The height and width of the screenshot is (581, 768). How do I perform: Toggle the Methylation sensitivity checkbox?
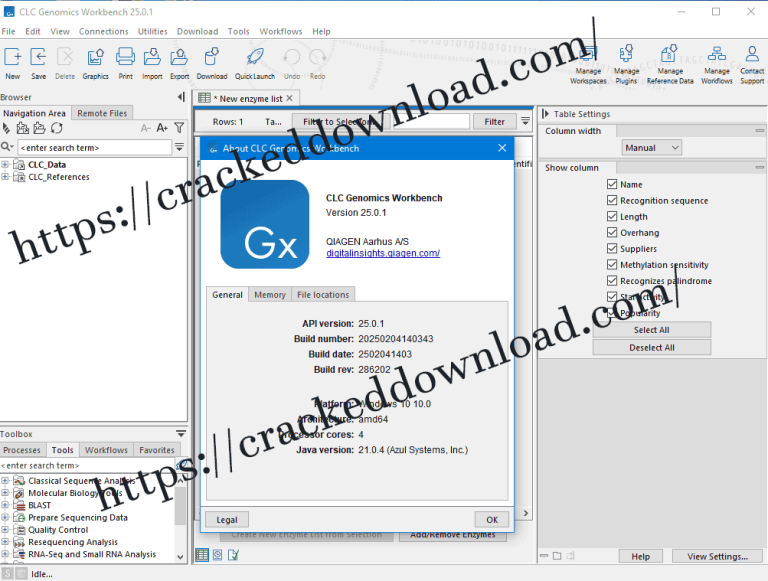(612, 265)
